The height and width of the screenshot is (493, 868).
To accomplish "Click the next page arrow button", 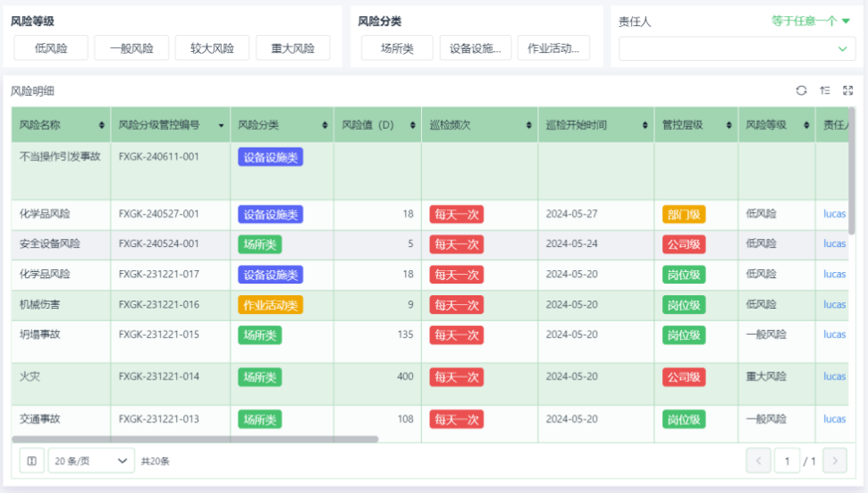I will pyautogui.click(x=835, y=461).
